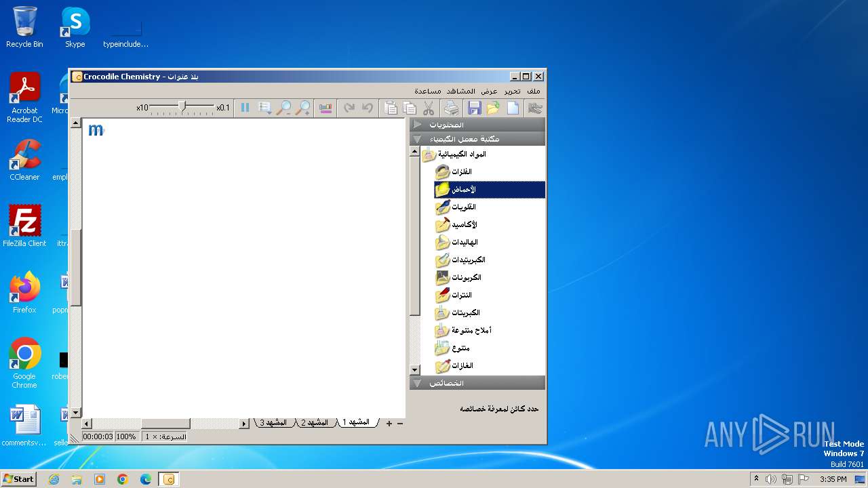The width and height of the screenshot is (868, 488).
Task: Switch to المشهد 1 tab
Action: [356, 422]
